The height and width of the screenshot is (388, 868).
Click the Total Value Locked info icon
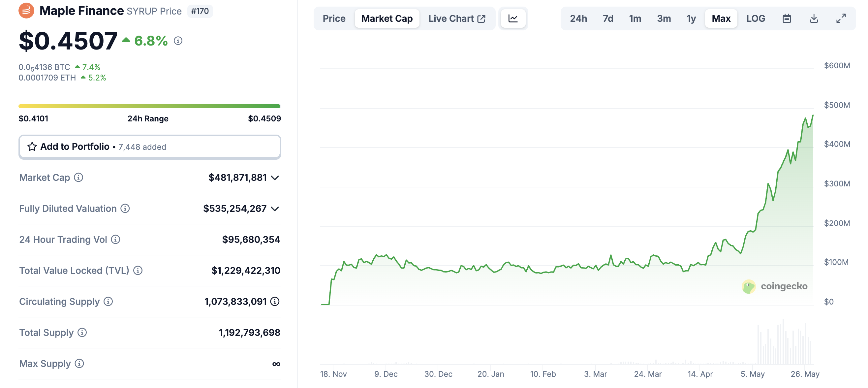point(138,270)
